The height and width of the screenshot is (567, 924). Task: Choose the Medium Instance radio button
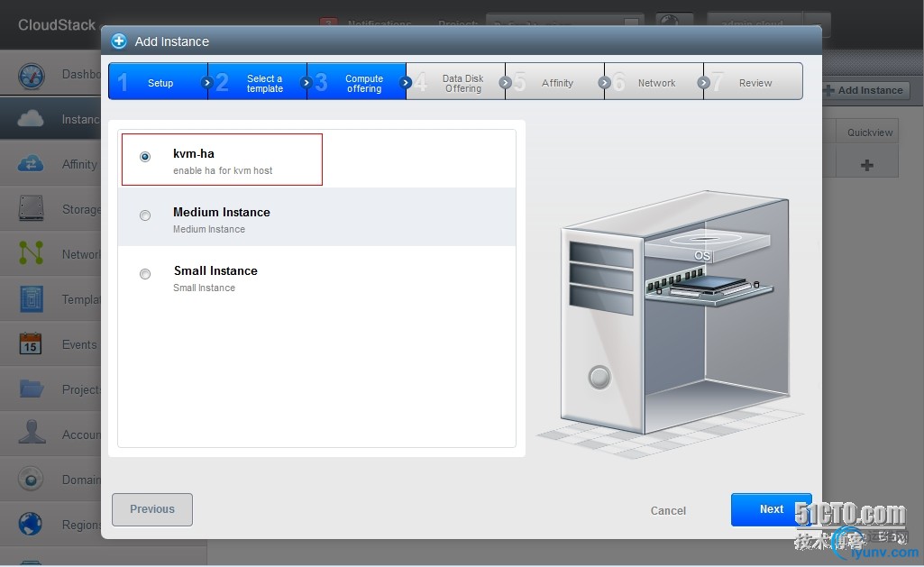click(145, 215)
